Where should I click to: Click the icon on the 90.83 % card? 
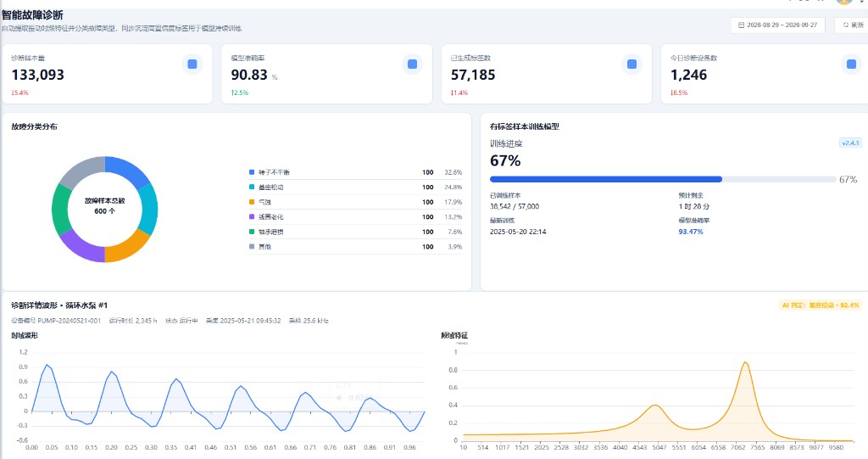(x=412, y=64)
